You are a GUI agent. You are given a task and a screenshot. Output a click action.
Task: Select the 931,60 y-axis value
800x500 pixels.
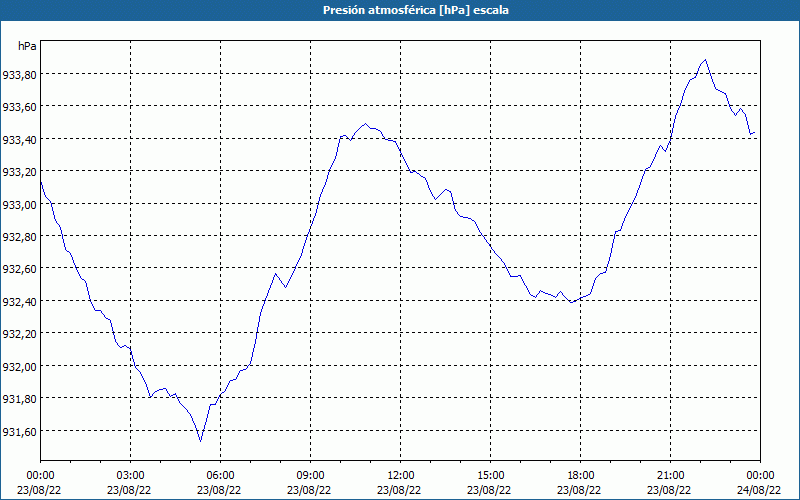[x=19, y=431]
